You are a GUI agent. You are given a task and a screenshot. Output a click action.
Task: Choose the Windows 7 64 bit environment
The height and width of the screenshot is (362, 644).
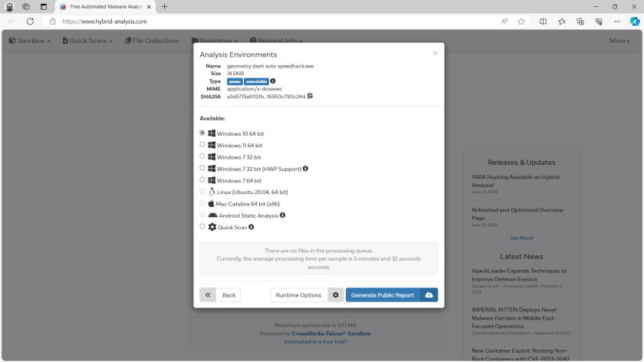(202, 179)
